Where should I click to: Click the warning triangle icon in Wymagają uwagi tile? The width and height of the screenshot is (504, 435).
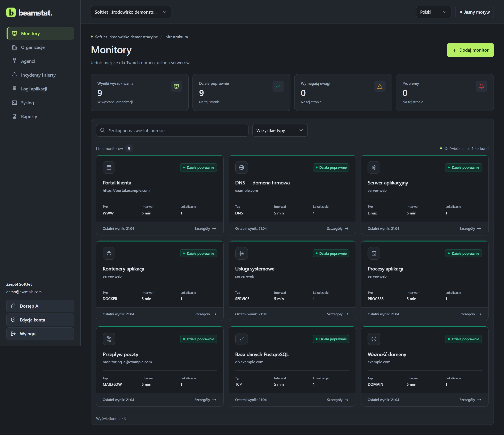coord(380,86)
